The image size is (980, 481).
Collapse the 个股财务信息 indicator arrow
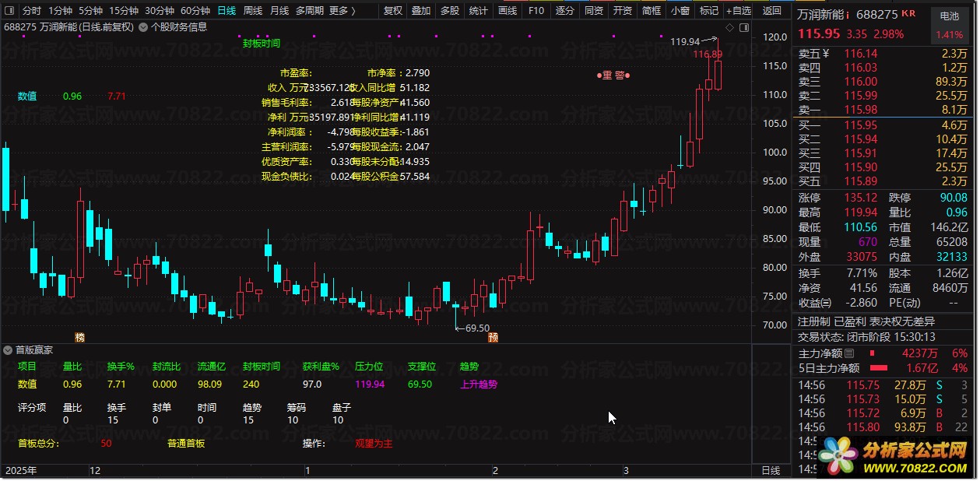143,26
